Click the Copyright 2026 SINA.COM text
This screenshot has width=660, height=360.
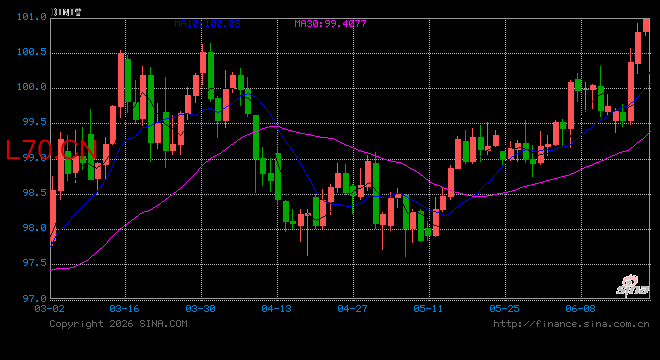click(x=118, y=324)
